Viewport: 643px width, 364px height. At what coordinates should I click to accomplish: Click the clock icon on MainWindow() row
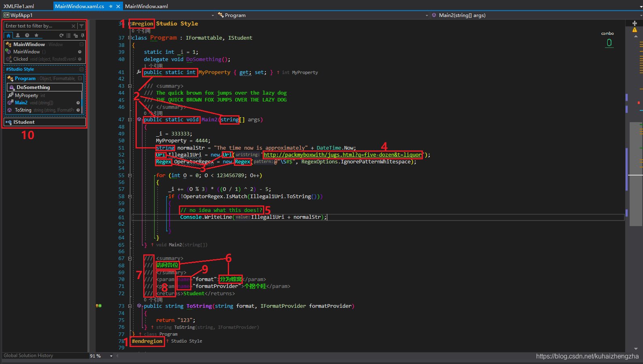tap(80, 52)
